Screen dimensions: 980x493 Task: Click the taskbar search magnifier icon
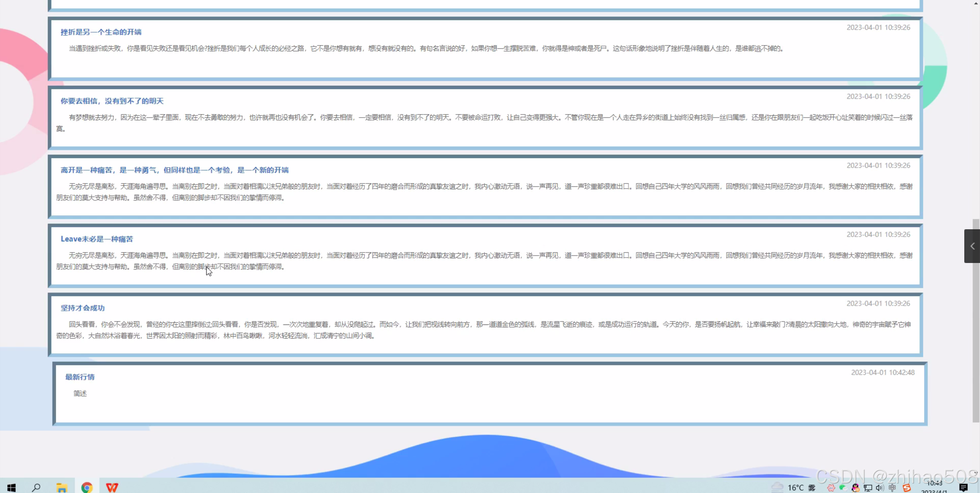click(x=36, y=487)
